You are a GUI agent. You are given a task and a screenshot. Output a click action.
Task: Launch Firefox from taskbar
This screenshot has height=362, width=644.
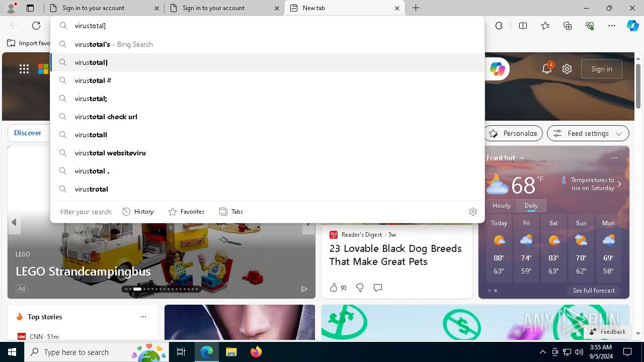(x=256, y=352)
